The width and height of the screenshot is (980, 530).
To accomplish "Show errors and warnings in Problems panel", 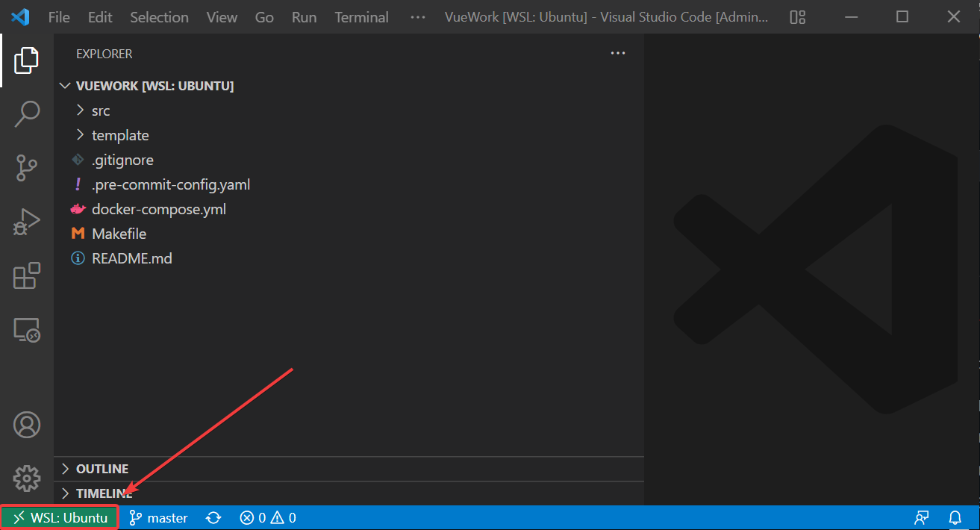I will tap(269, 517).
